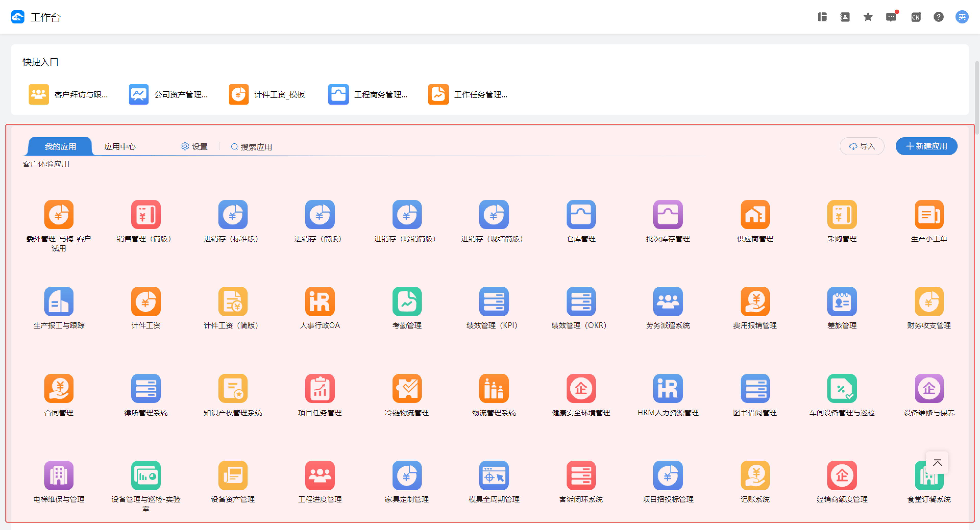Image resolution: width=980 pixels, height=530 pixels.
Task: Open the 供应商管理 app icon
Action: 755,214
